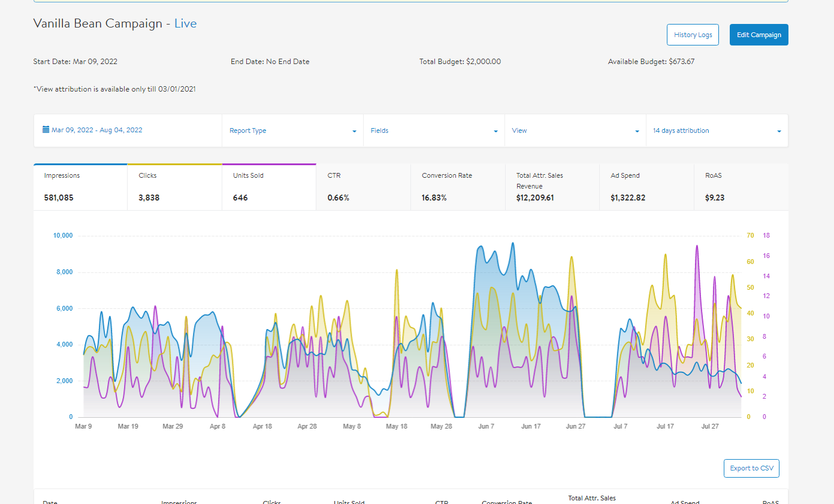This screenshot has height=504, width=834.
Task: Select the Conversion Rate metric tab
Action: click(x=458, y=187)
